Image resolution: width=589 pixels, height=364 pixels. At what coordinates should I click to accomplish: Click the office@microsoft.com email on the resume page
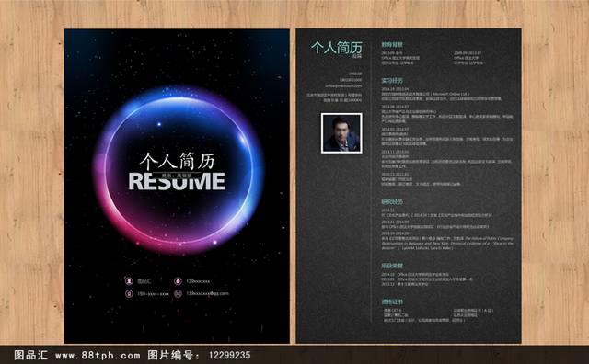[x=343, y=85]
